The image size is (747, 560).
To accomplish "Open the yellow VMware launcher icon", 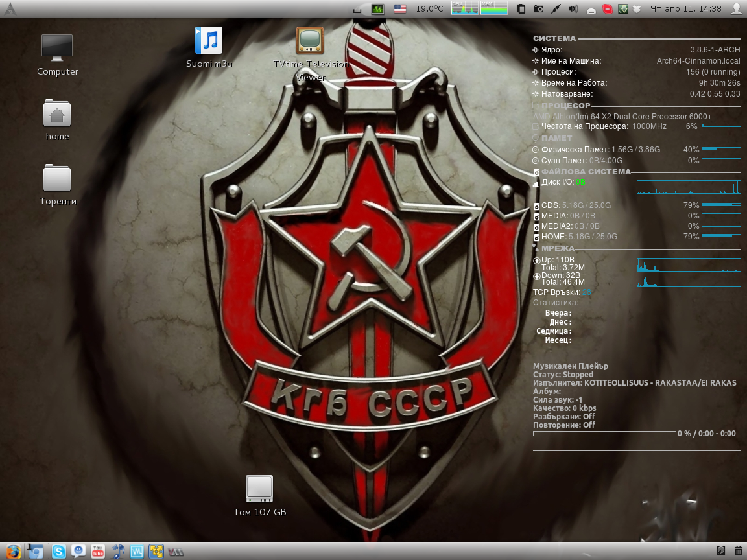I will [156, 552].
